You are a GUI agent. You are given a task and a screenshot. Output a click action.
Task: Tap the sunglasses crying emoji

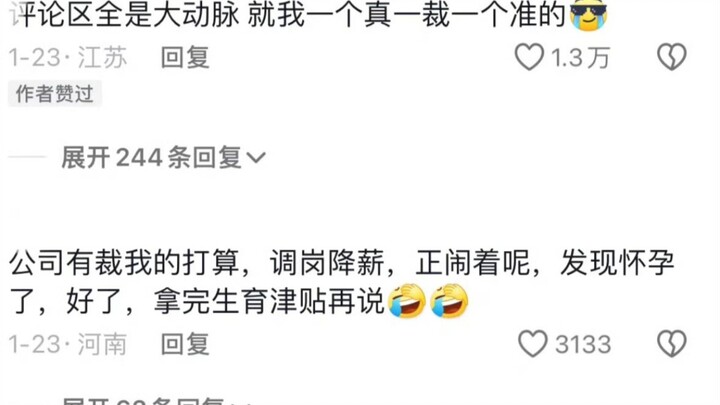tap(588, 15)
